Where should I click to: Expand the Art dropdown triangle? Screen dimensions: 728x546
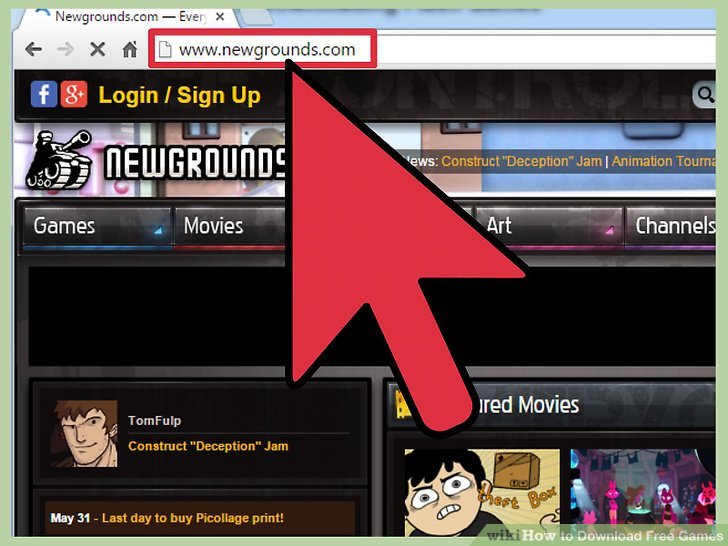610,229
